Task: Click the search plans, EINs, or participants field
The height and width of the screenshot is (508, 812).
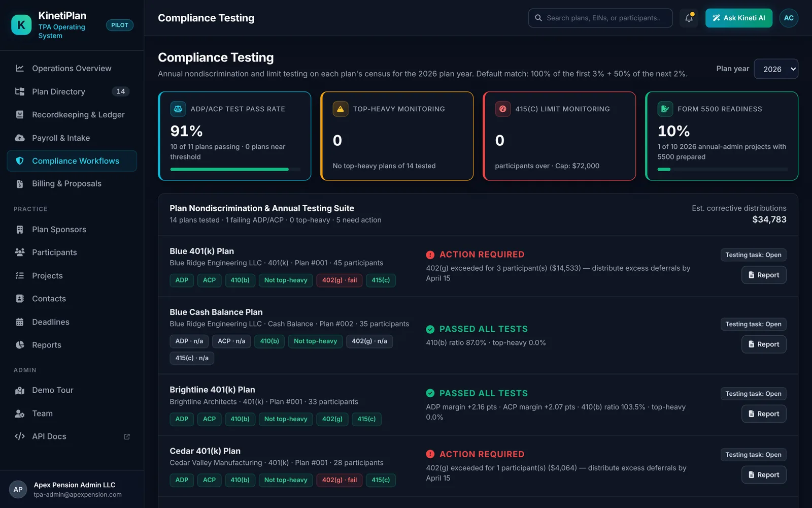Action: click(x=600, y=18)
